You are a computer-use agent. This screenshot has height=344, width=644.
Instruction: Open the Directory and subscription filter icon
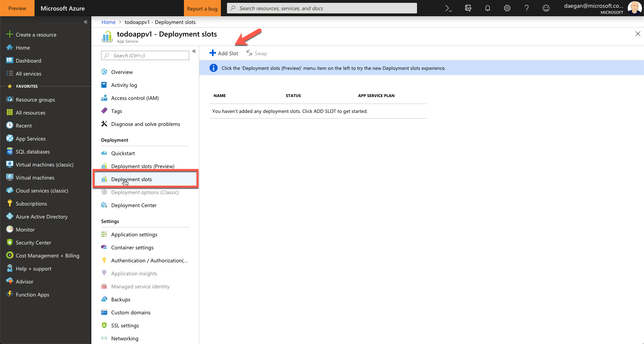tap(468, 8)
